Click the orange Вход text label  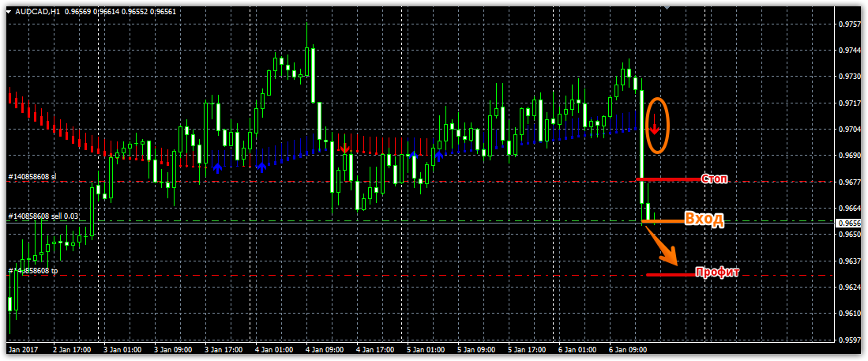[703, 220]
